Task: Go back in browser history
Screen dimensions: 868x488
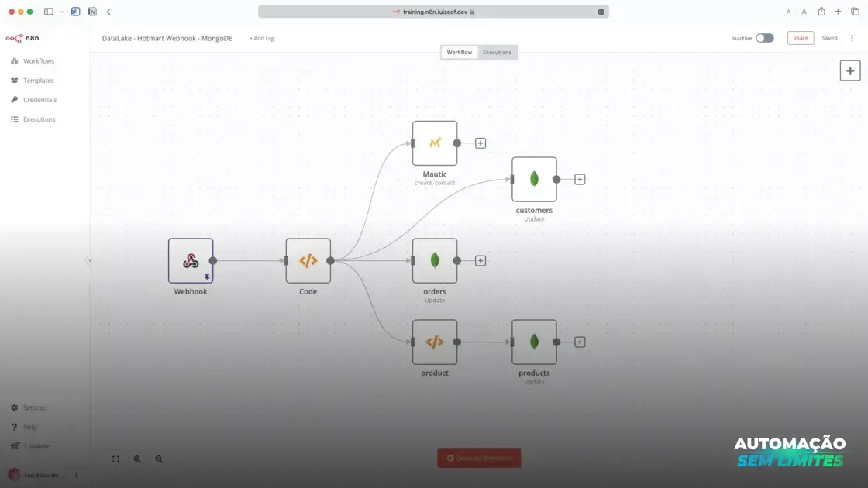Action: 108,12
